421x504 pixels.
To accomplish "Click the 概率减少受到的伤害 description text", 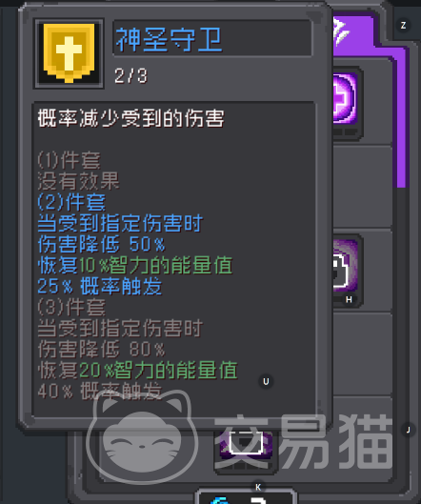I will pyautogui.click(x=130, y=118).
